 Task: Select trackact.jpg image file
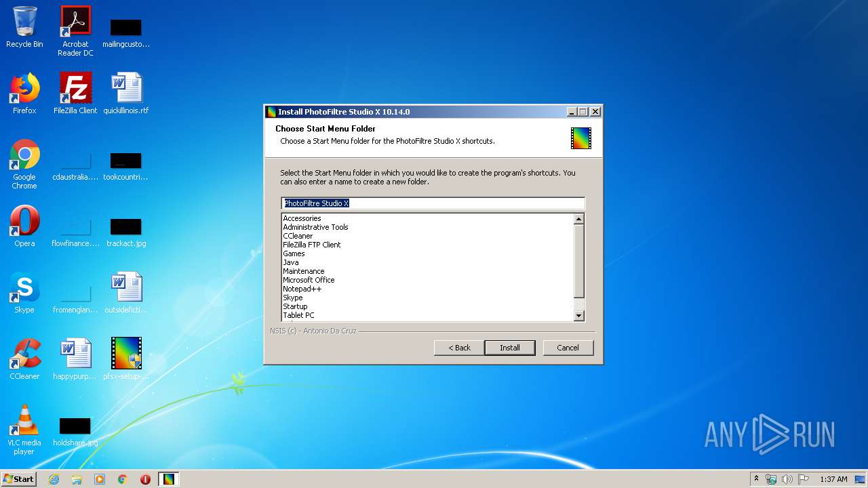126,233
